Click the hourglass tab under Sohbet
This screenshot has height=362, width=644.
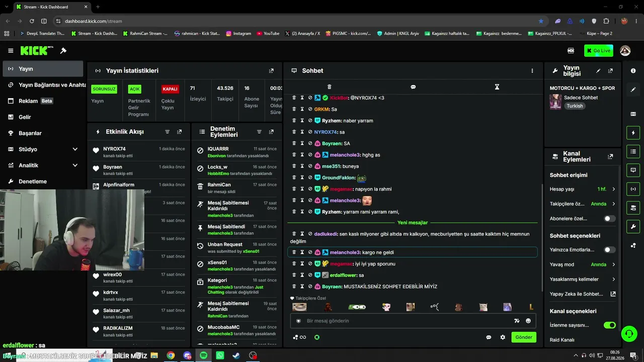point(497,87)
